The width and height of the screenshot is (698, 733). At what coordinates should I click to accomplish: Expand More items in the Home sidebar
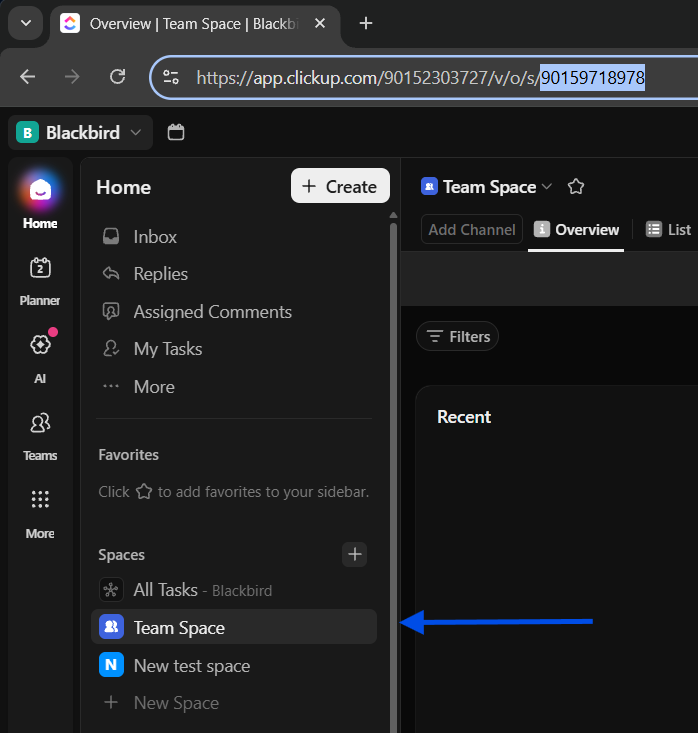point(234,387)
